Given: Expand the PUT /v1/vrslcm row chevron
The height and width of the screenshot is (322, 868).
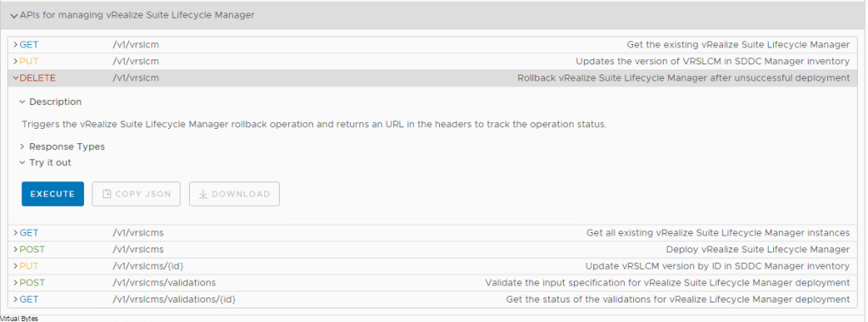Looking at the screenshot, I should [15, 61].
